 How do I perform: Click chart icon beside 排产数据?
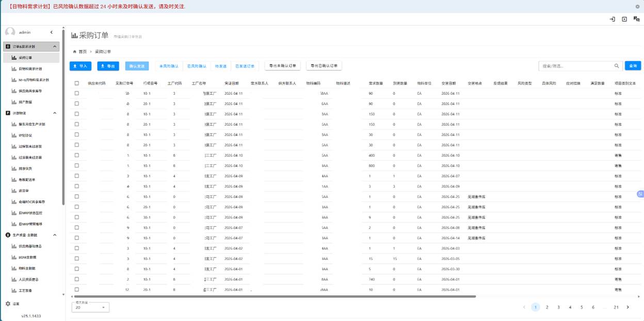coord(14,102)
